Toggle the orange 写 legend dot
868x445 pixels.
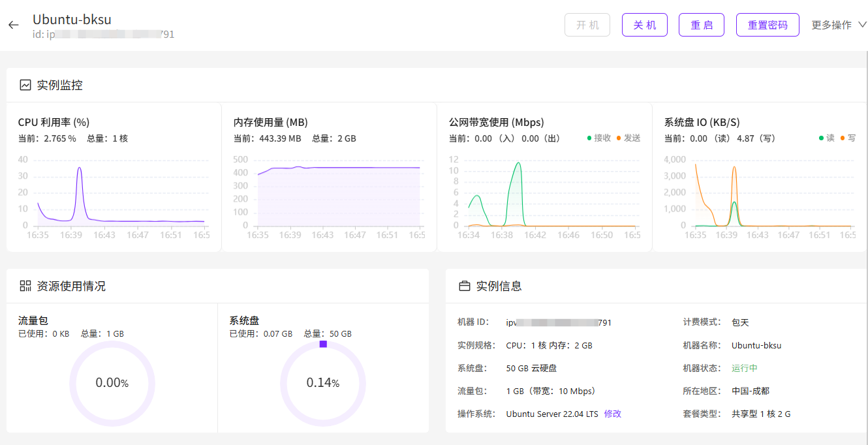point(843,138)
